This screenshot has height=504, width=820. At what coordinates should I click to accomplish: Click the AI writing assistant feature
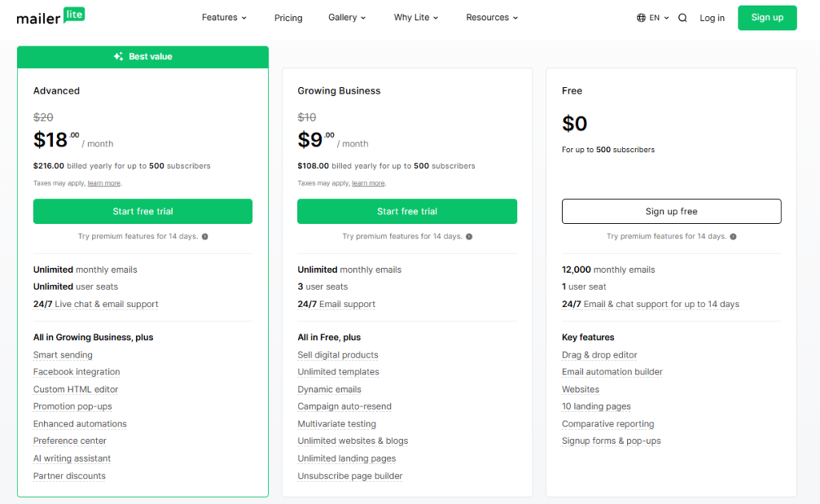(72, 458)
